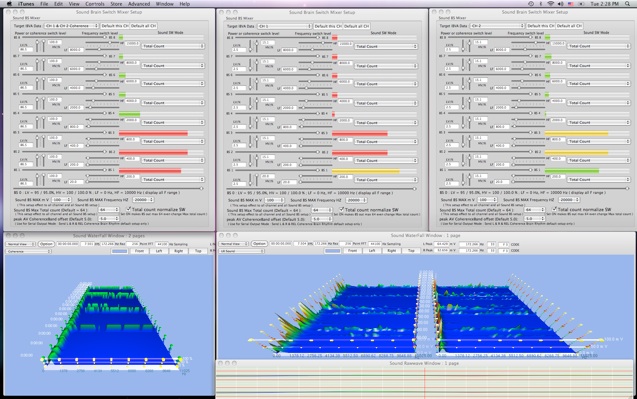Select Left view in 1 page Waterfall window

[372, 251]
